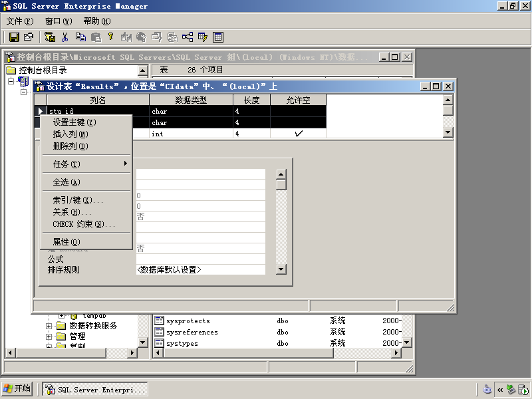Click the Set primary key icon
Screen dimensions: 532x399
coord(110,37)
